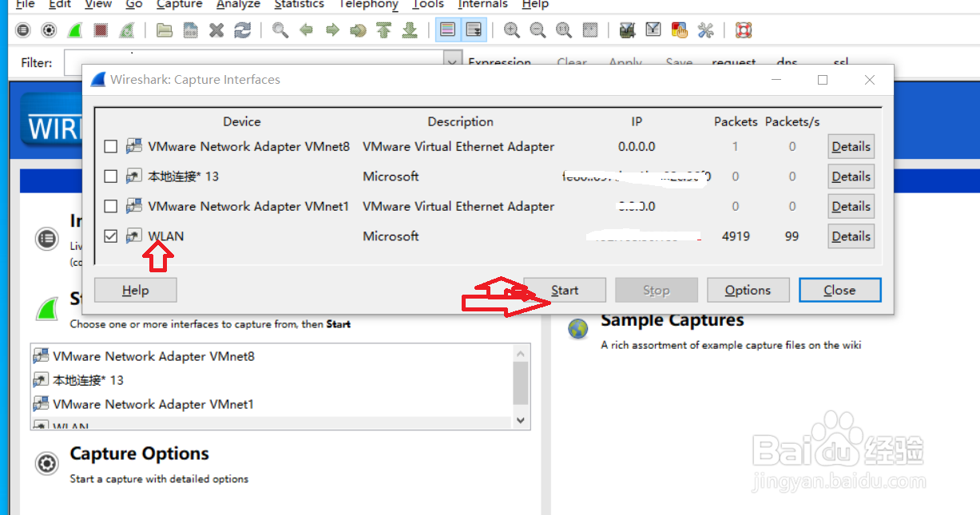Go forward in packet history arrow icon

pyautogui.click(x=332, y=30)
